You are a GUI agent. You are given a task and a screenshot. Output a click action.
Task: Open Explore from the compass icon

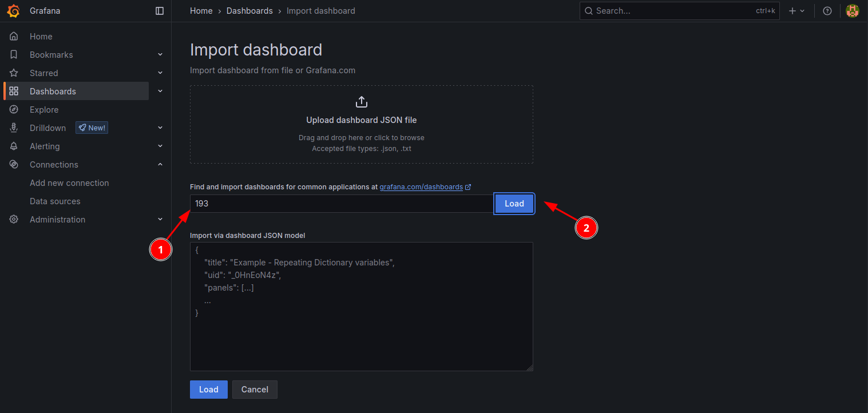[x=14, y=110]
